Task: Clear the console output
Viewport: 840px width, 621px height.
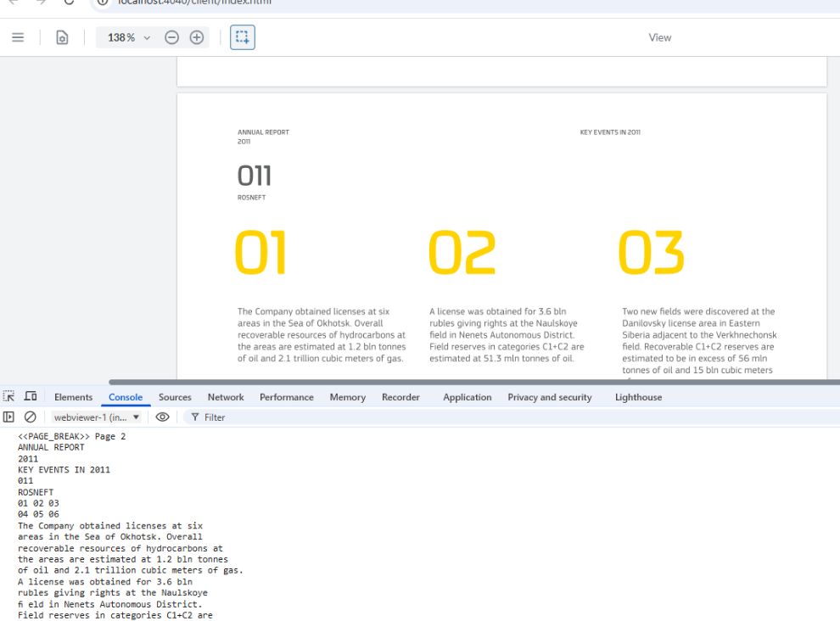Action: pos(31,417)
